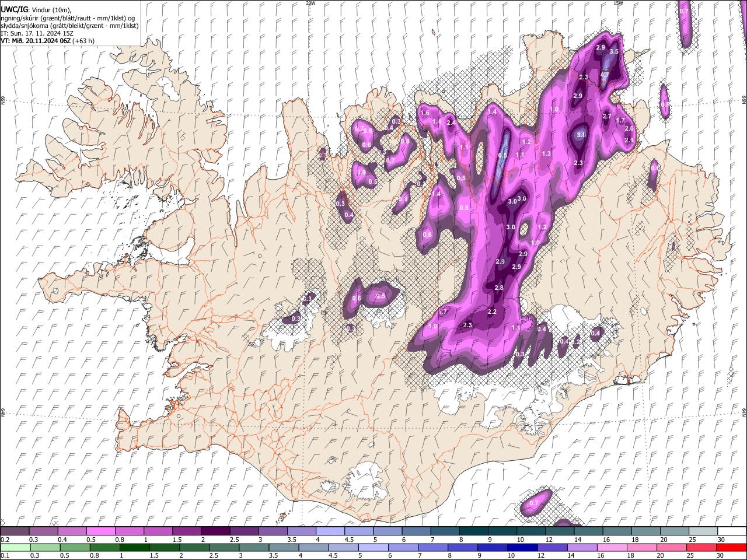Click the 0.7 value off the south coast
This screenshot has height=560, width=747.
coord(534,503)
